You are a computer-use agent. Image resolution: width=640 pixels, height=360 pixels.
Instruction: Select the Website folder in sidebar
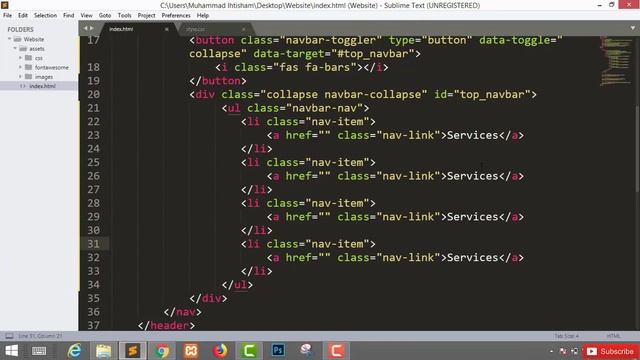[33, 39]
